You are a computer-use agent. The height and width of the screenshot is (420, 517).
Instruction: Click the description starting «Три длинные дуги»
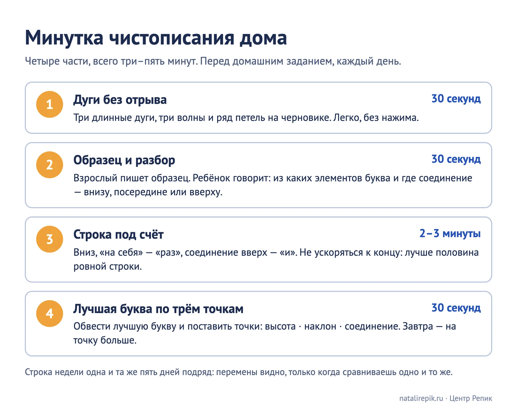[246, 118]
